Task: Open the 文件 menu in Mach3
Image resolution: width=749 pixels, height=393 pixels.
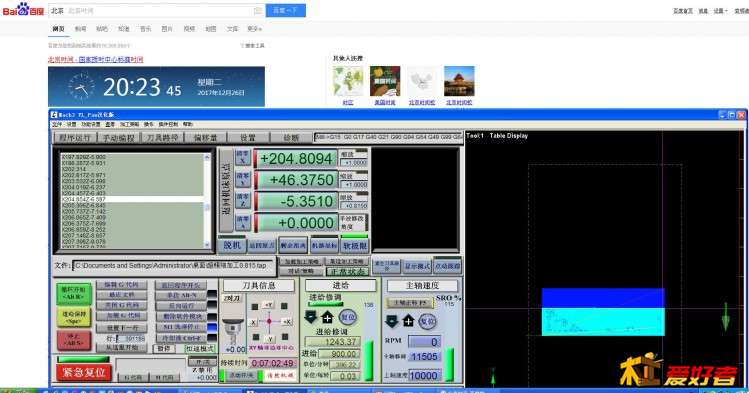Action: [x=57, y=124]
